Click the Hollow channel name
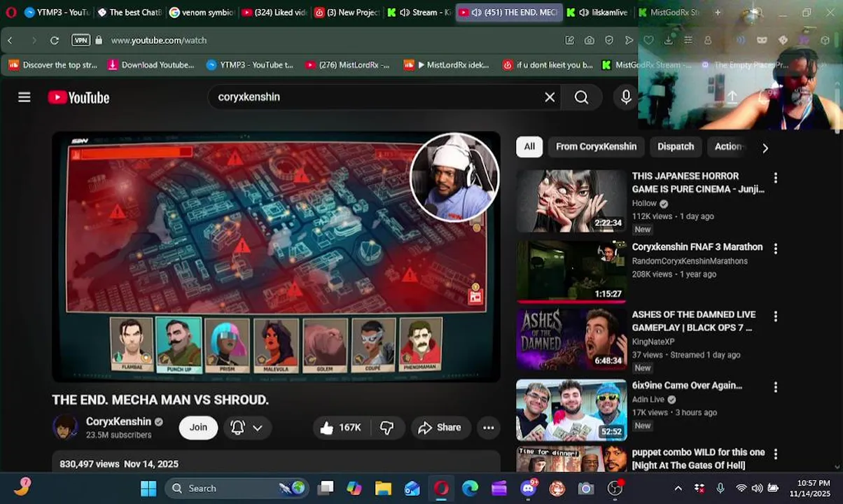 [x=644, y=204]
